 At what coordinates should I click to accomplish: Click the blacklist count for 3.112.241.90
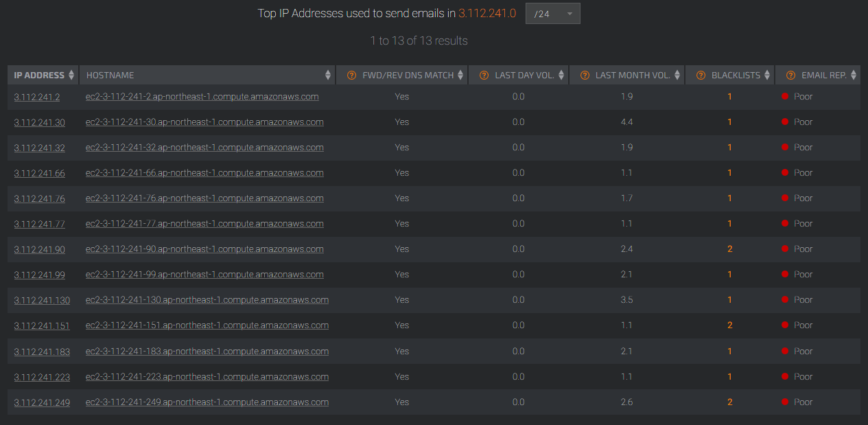pos(730,249)
